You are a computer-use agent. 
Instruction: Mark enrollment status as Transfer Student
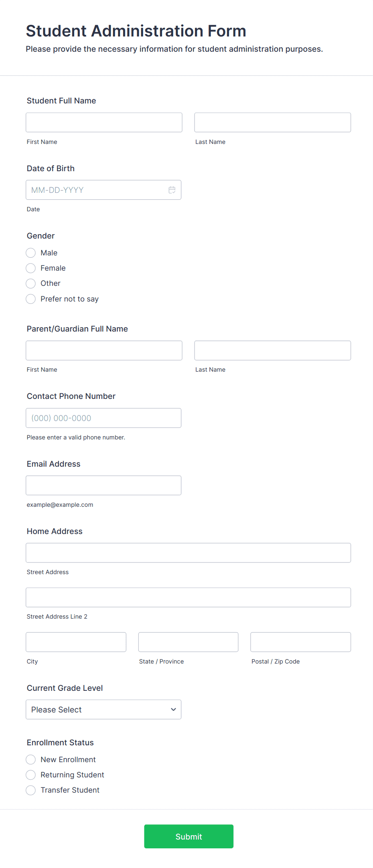point(30,790)
